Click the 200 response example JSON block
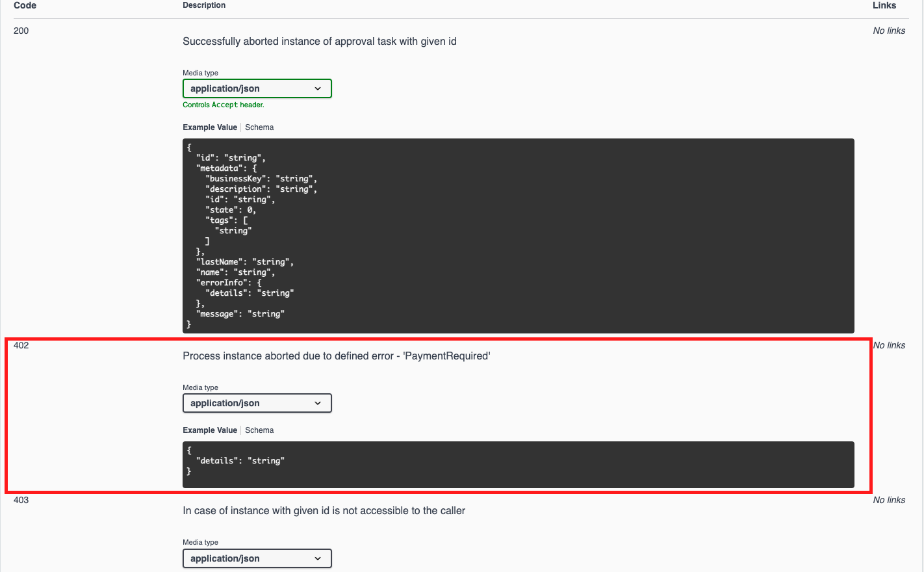The height and width of the screenshot is (572, 924). 518,235
